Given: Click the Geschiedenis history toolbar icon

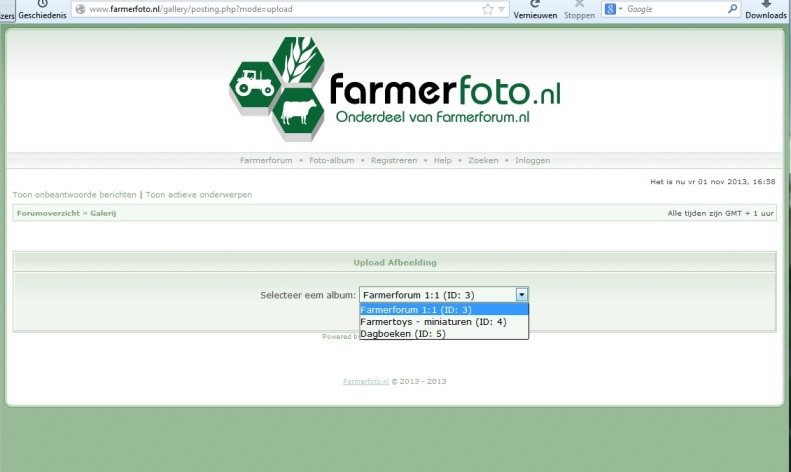Looking at the screenshot, I should coord(42,6).
